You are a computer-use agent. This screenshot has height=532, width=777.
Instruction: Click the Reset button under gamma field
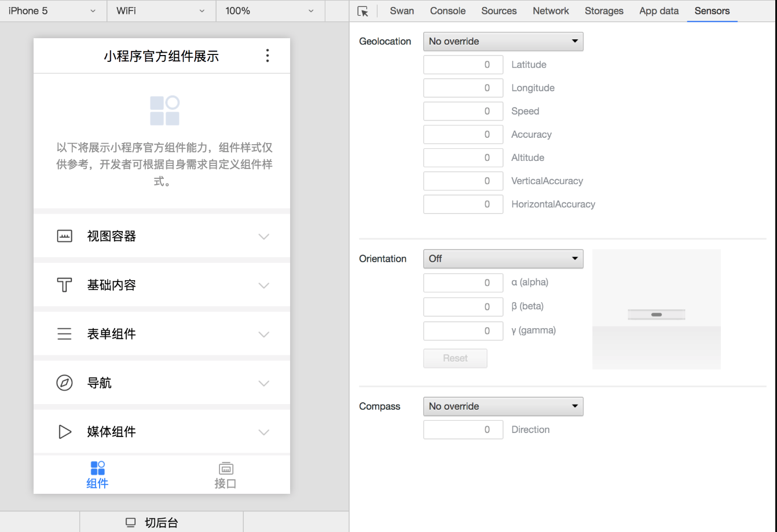455,358
